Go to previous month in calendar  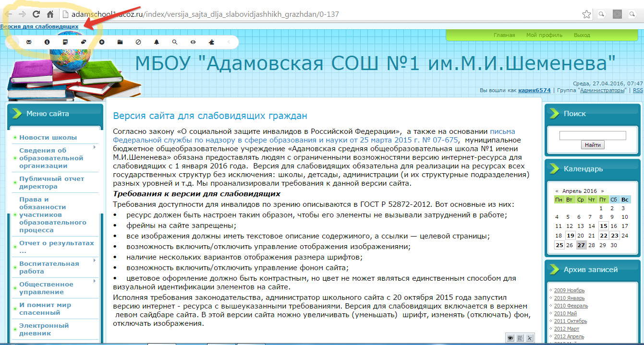[x=557, y=191]
